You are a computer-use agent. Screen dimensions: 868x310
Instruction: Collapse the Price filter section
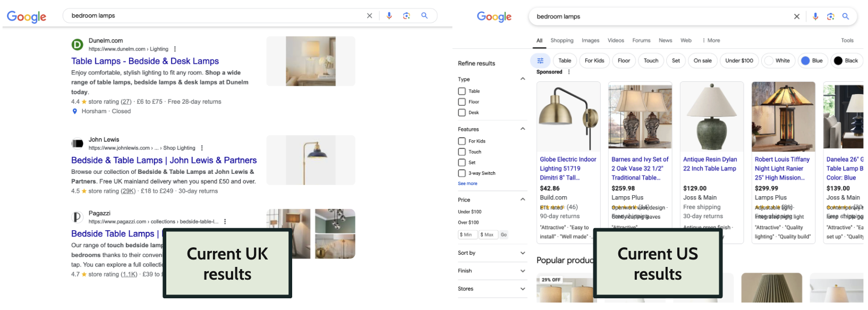[x=523, y=199]
